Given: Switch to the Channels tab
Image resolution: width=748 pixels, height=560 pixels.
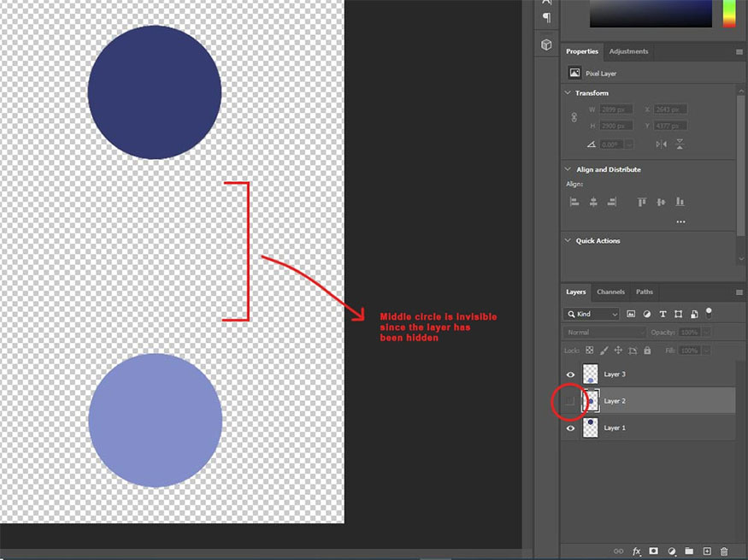Looking at the screenshot, I should pyautogui.click(x=610, y=292).
